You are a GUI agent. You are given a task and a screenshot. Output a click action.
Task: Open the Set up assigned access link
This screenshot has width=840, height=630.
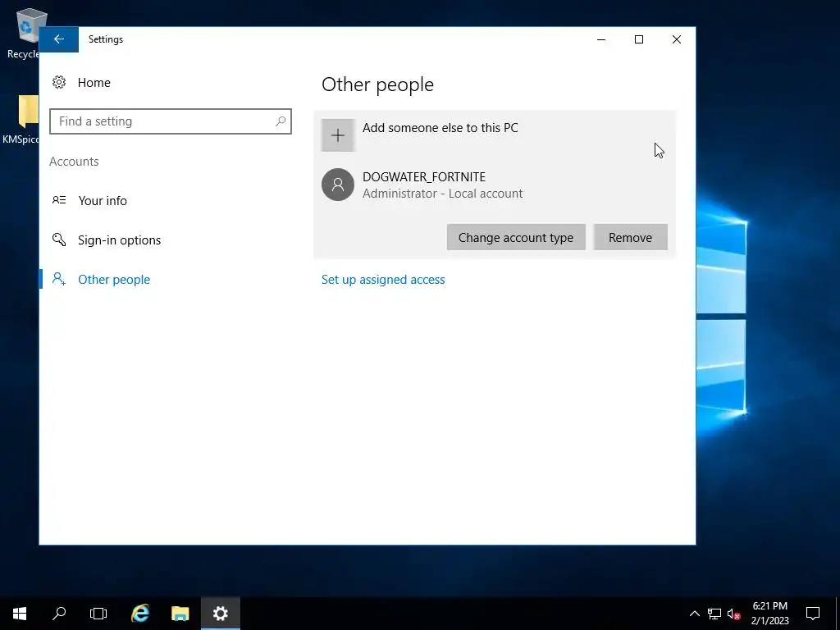[x=383, y=280]
